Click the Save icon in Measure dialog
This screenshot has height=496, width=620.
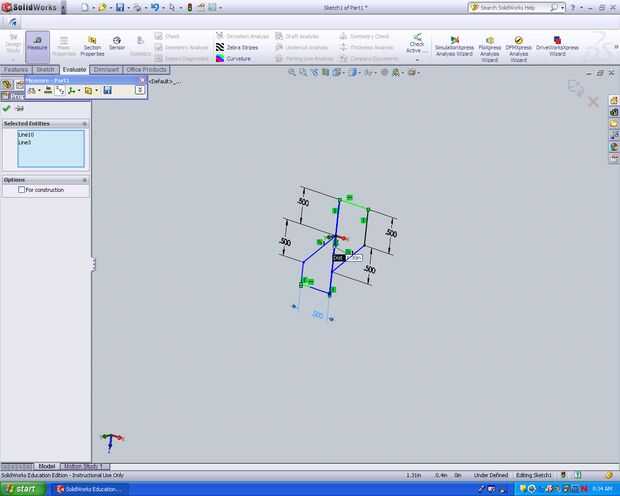pos(107,90)
